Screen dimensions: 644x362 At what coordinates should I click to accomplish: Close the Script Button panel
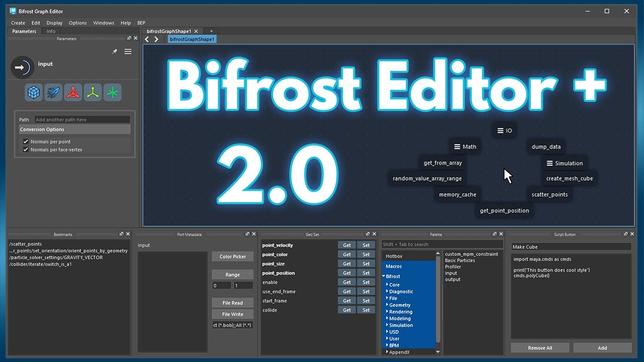(631, 234)
